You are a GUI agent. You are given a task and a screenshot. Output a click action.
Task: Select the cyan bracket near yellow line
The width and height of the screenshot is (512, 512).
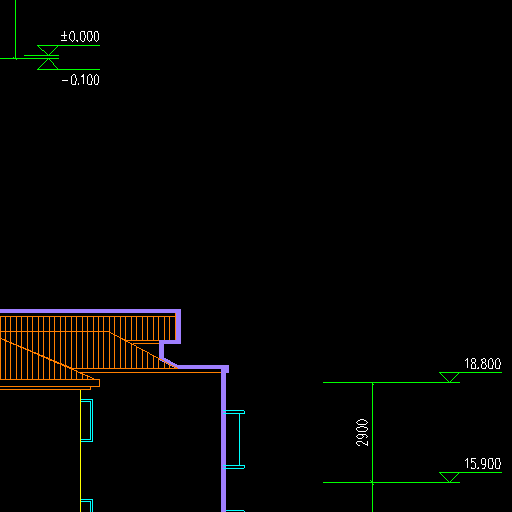(87, 420)
